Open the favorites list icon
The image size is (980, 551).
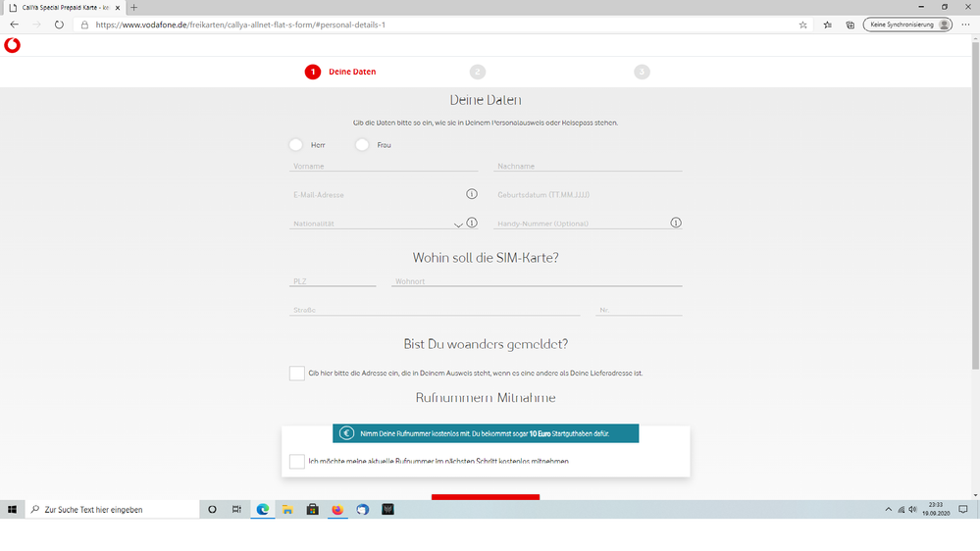coord(828,25)
